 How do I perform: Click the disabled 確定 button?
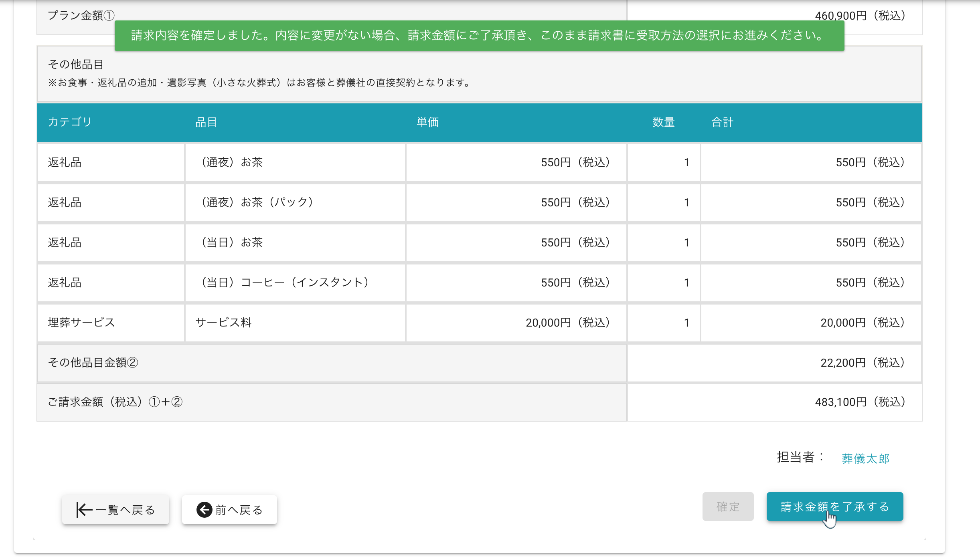click(x=728, y=507)
